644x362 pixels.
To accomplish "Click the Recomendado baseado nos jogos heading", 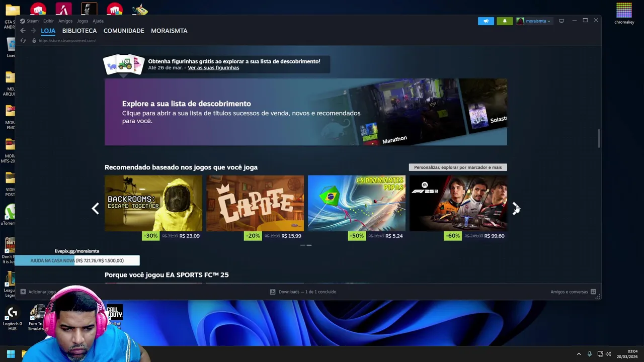I will click(x=181, y=167).
